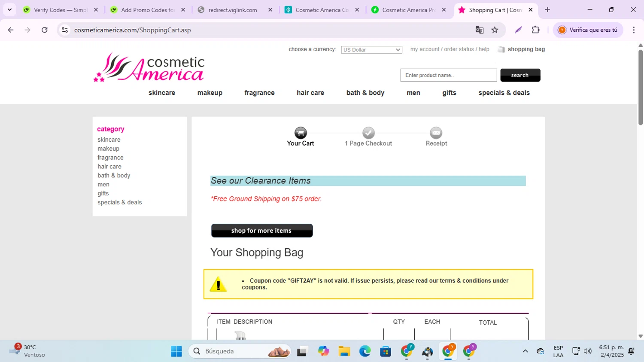Open the tab search dropdown arrow
Screen dimensions: 644x362
[x=9, y=9]
